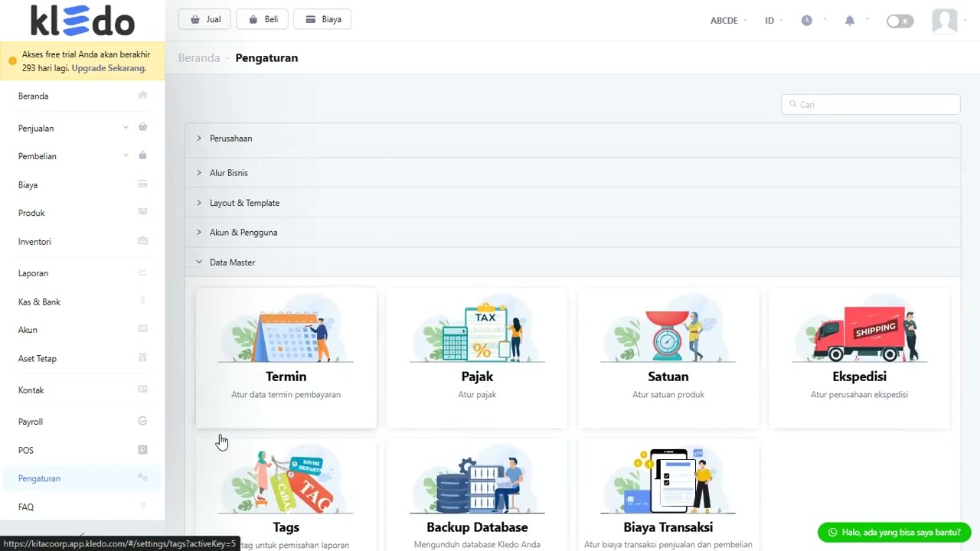Click the POS register icon in sidebar

pos(142,449)
